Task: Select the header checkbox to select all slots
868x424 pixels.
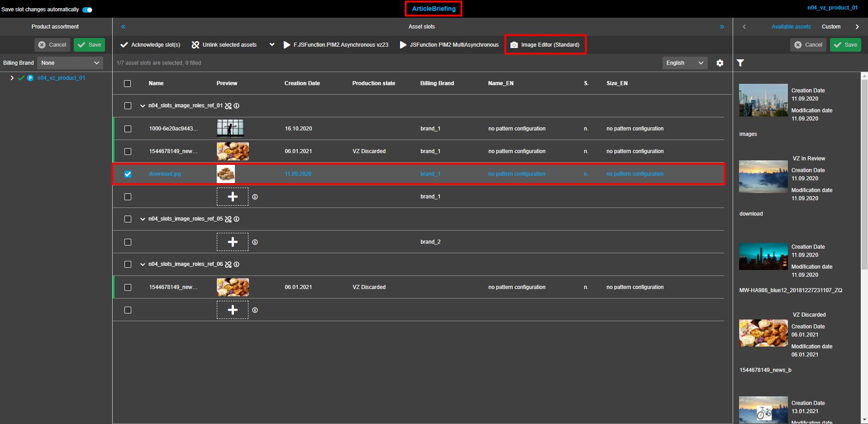Action: pyautogui.click(x=127, y=83)
